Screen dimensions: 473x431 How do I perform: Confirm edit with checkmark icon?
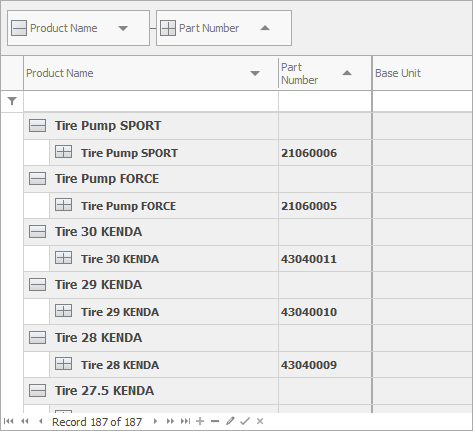245,421
